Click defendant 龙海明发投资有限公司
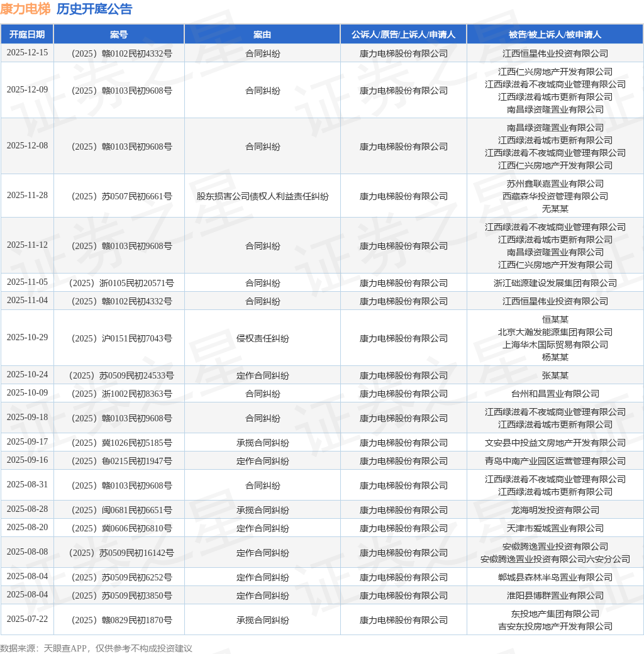This screenshot has height=654, width=644. pyautogui.click(x=555, y=510)
